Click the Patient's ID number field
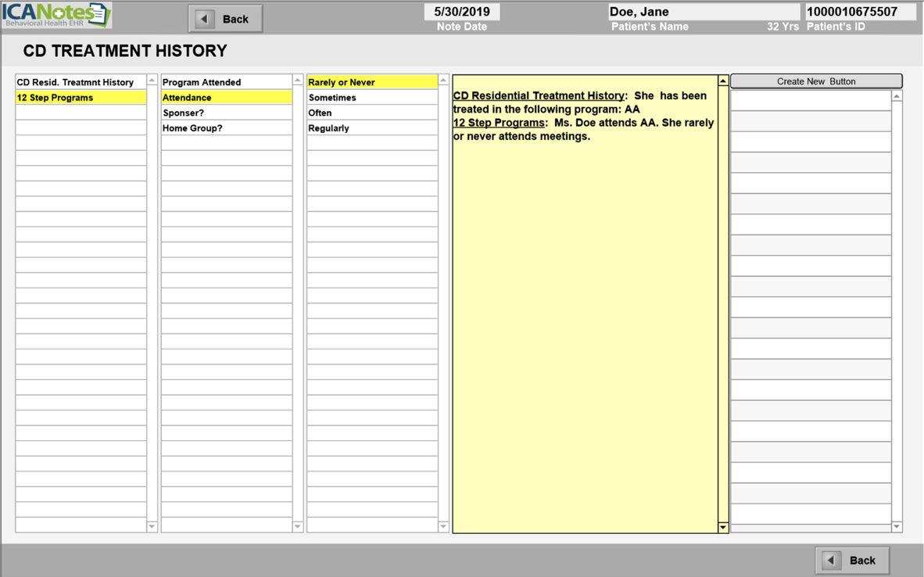Screen dimensions: 924x577 [x=858, y=12]
